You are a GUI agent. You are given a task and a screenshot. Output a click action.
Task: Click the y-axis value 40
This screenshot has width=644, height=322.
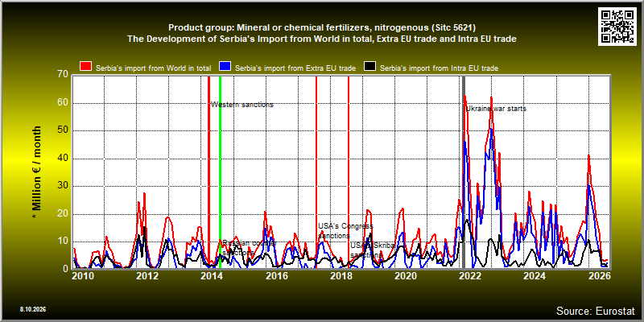pyautogui.click(x=63, y=159)
